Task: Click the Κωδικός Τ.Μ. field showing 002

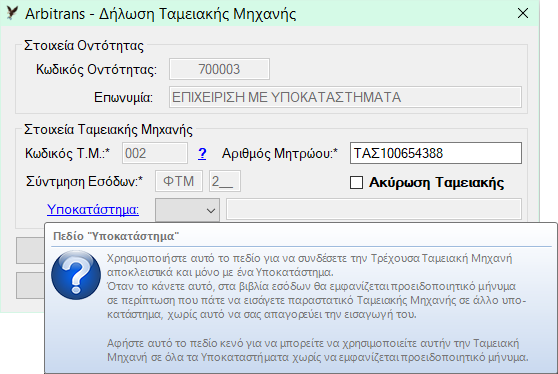Action: point(155,153)
